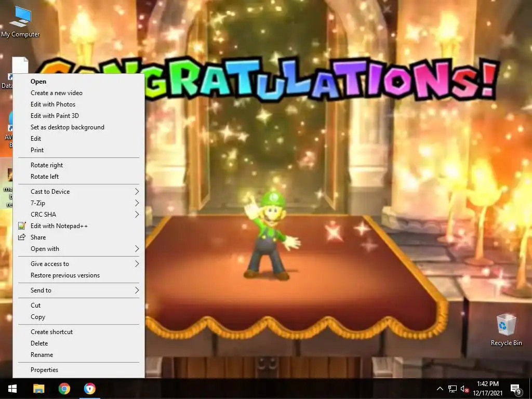Screen dimensions: 532x399
Task: Choose Open in the context menu
Action: click(x=79, y=82)
